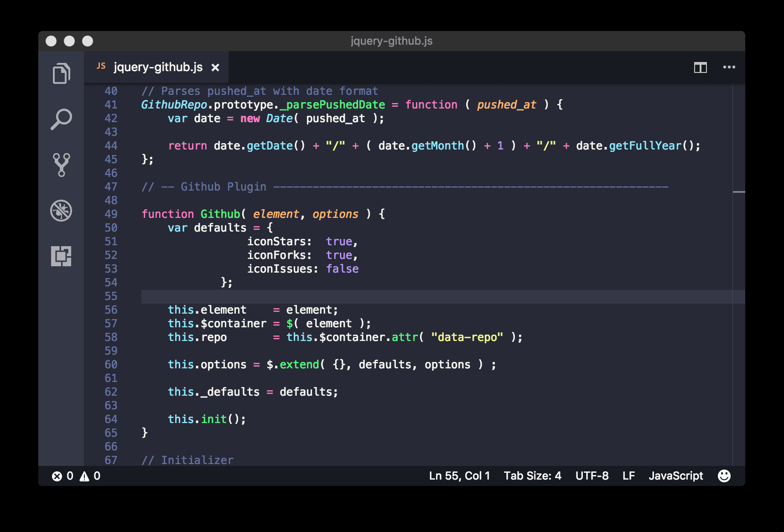This screenshot has width=784, height=532.
Task: Change indentation via Tab Size: 4
Action: tap(532, 476)
